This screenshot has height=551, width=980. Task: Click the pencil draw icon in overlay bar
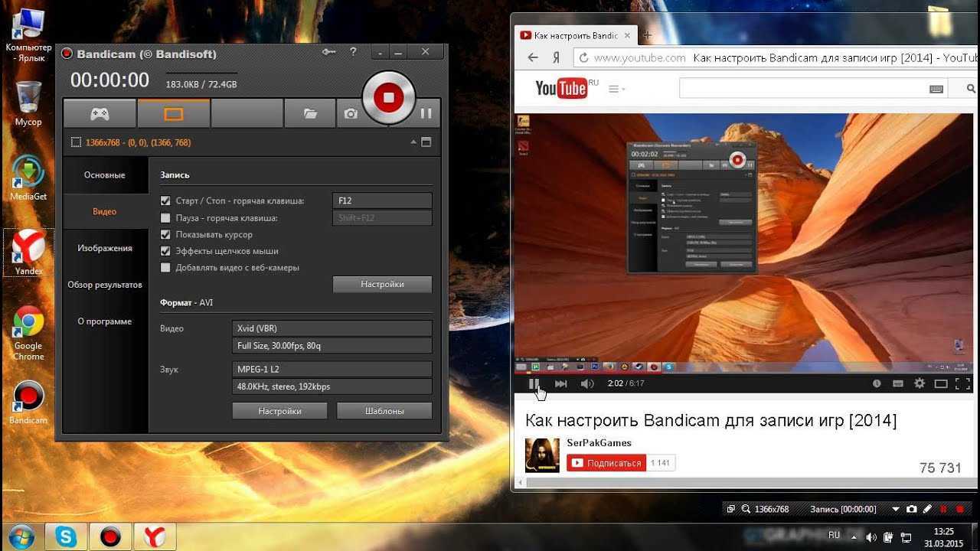927,509
